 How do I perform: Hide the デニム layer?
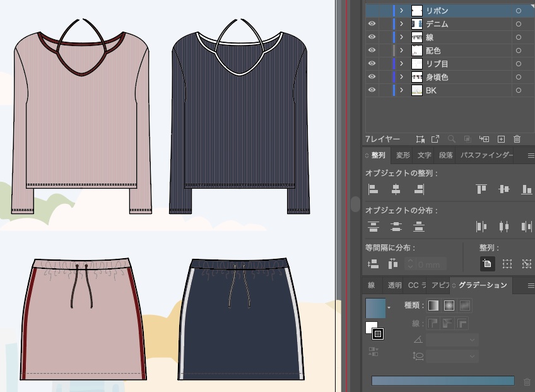click(372, 24)
